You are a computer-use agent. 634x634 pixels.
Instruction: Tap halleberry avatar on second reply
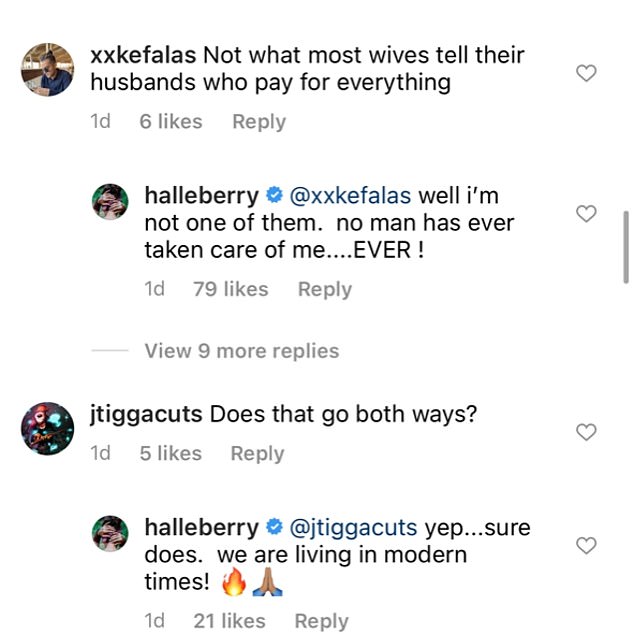(x=110, y=534)
